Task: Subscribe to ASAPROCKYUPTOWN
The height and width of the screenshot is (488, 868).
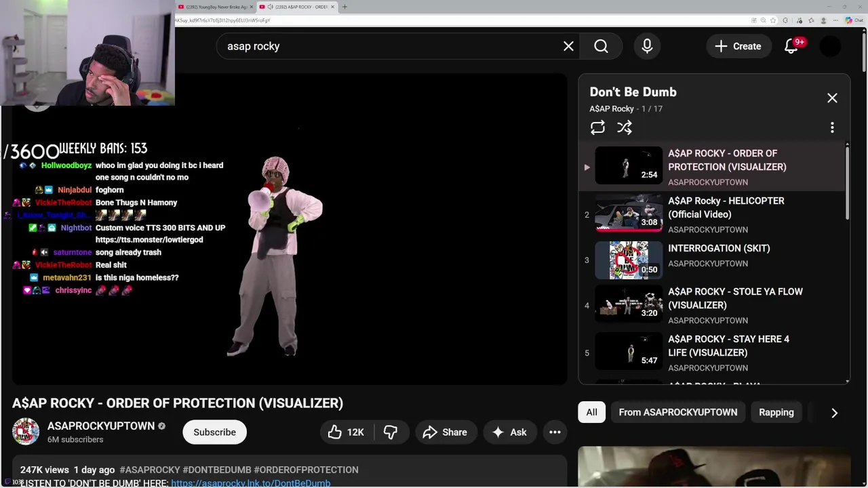Action: [215, 432]
